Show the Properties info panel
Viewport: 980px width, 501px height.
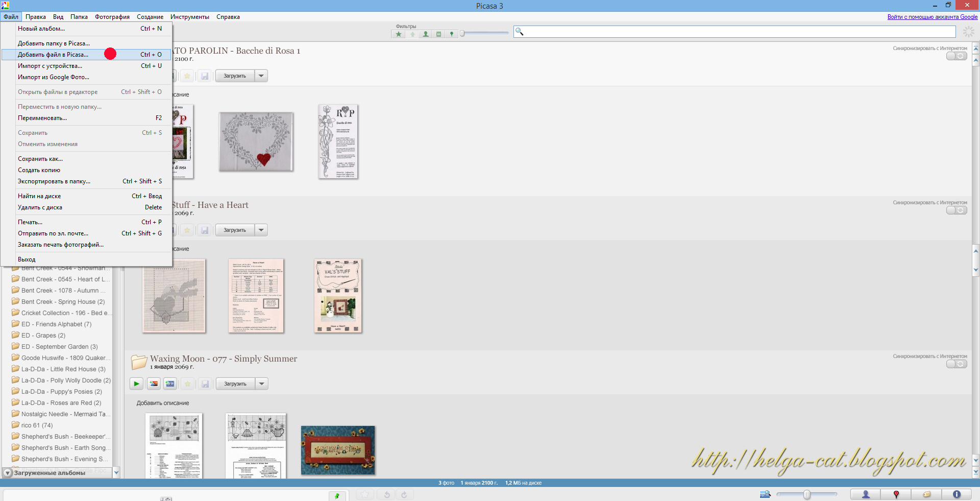point(957,494)
